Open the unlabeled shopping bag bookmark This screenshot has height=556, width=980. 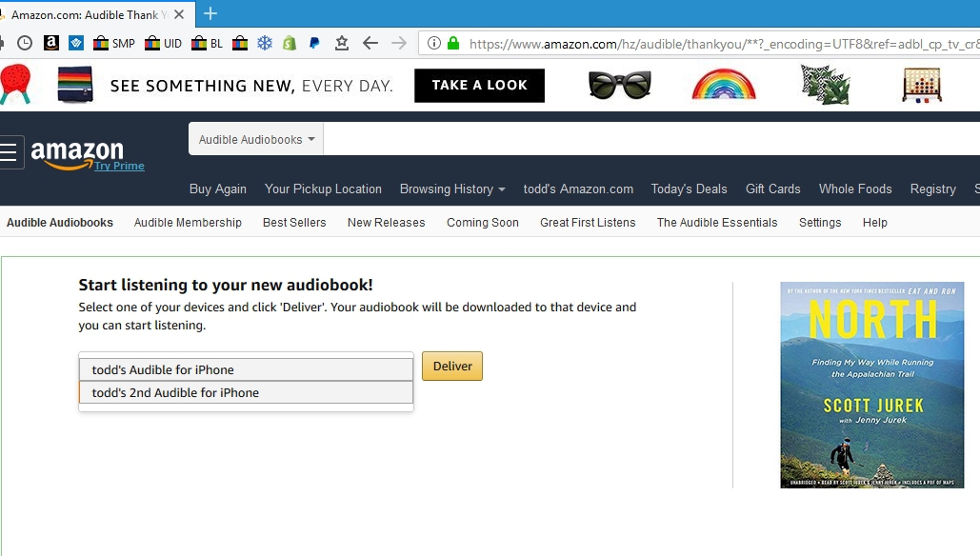(x=240, y=43)
